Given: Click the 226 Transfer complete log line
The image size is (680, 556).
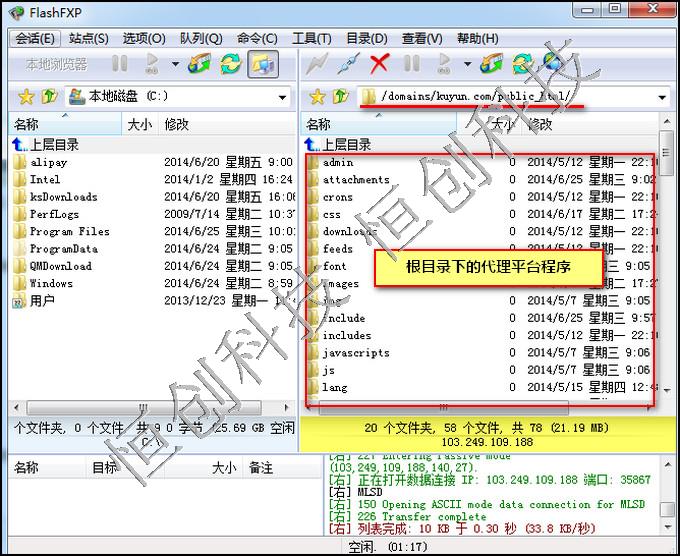Looking at the screenshot, I should 407,517.
